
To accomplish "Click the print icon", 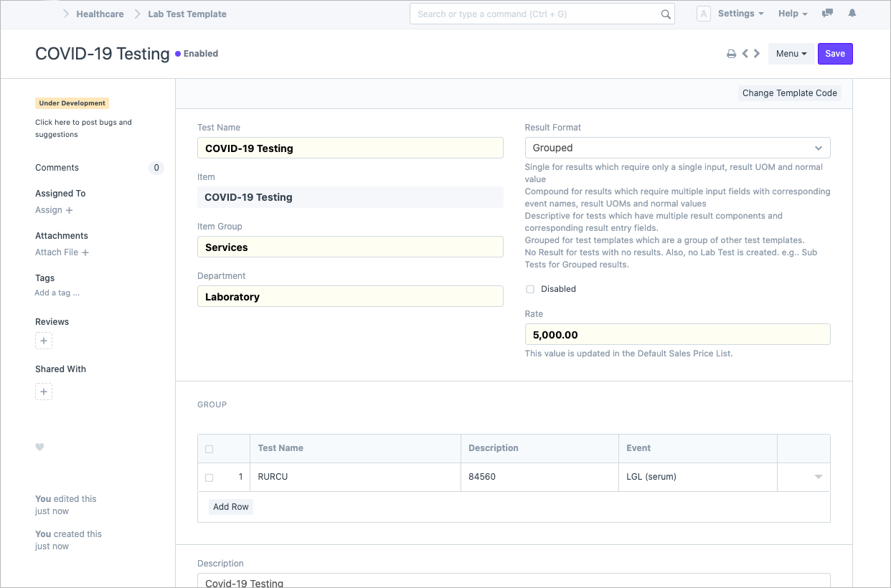I will [x=731, y=54].
